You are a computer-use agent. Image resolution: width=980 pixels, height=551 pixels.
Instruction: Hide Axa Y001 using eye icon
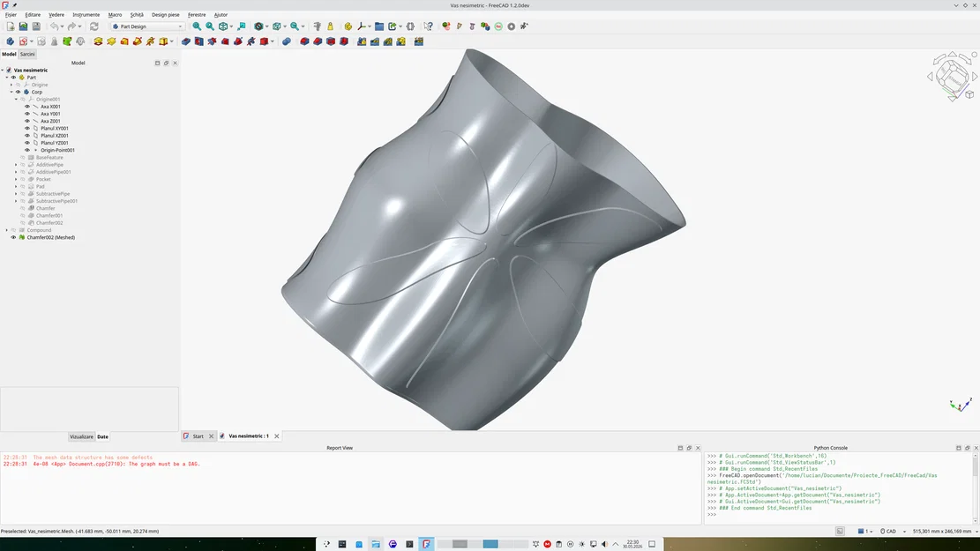coord(26,114)
